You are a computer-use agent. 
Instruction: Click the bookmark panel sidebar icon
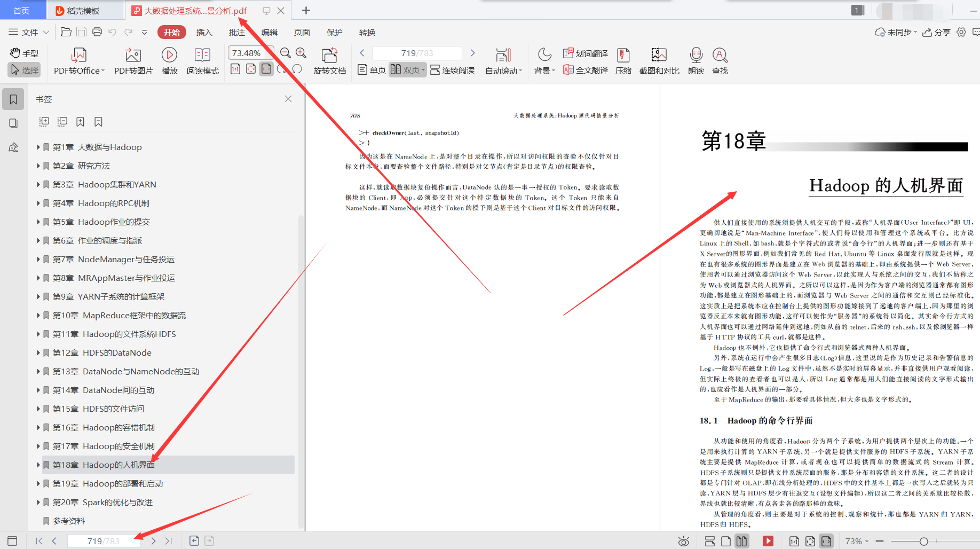click(x=13, y=99)
